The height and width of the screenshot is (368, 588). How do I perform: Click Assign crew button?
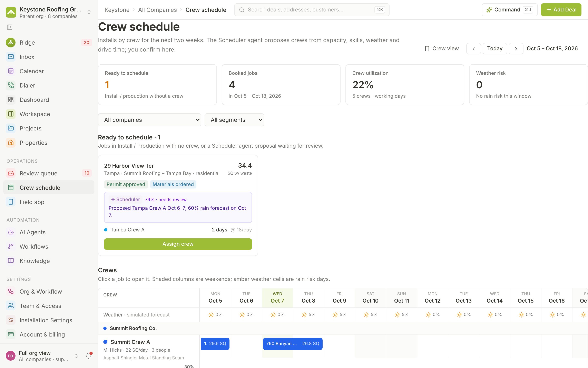[178, 244]
